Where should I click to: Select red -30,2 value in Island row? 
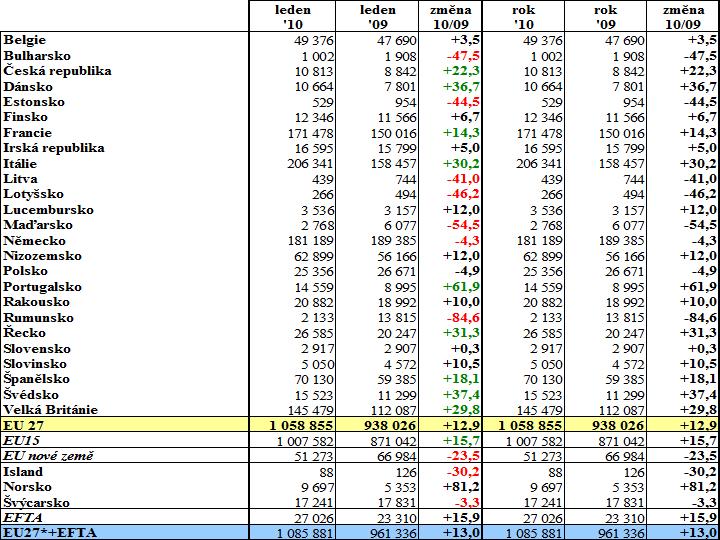[x=463, y=472]
